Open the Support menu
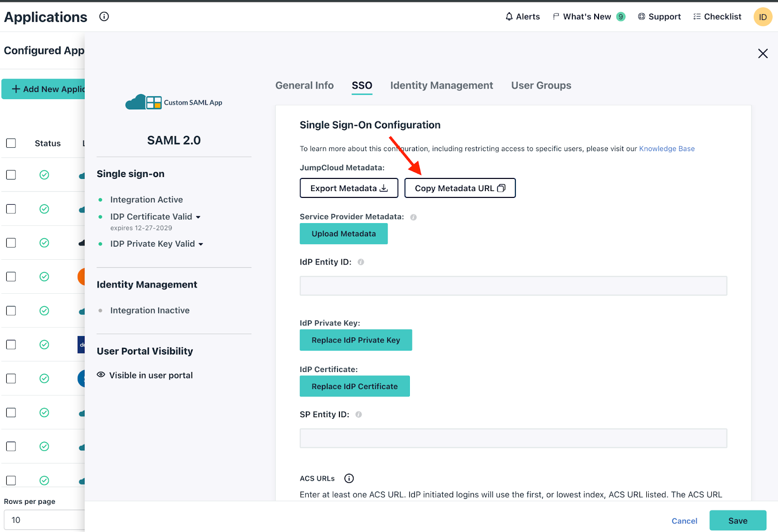This screenshot has width=778, height=532. pos(659,17)
